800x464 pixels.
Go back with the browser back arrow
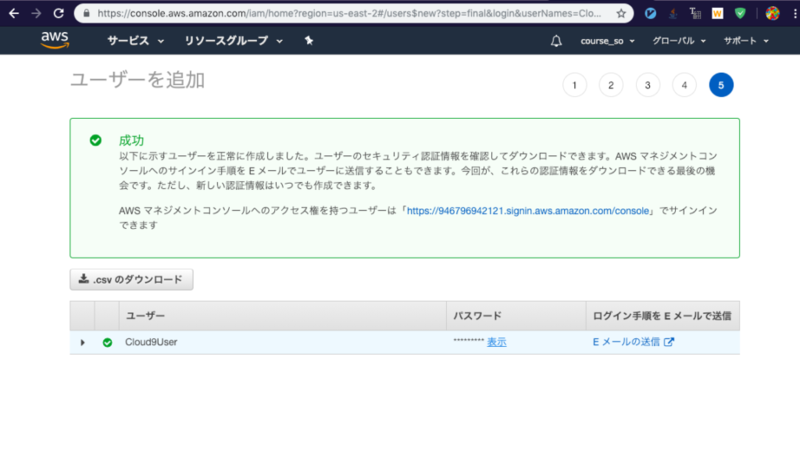[14, 13]
